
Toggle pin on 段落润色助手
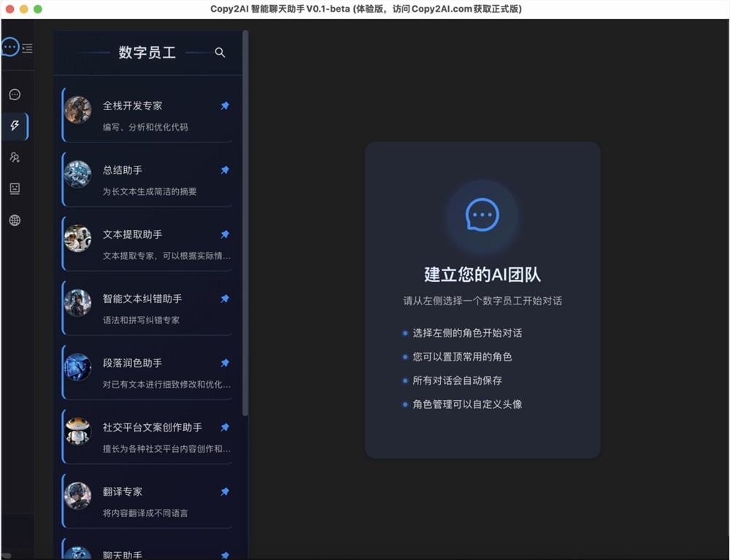(225, 363)
